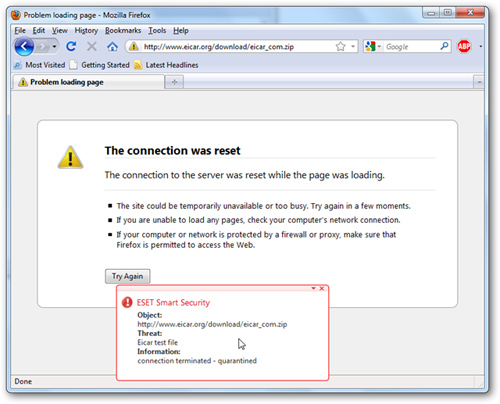The height and width of the screenshot is (404, 500).
Task: Expand the ESET popup options arrow
Action: click(313, 288)
